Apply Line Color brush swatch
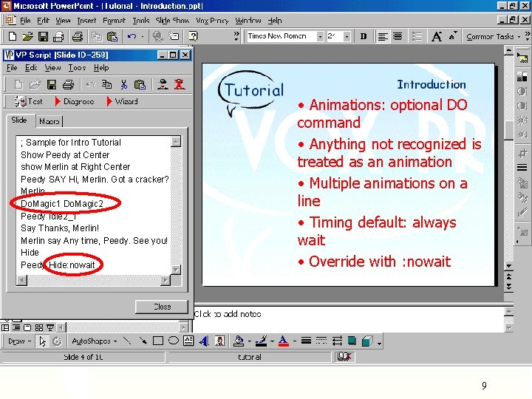This screenshot has width=532, height=399. (262, 341)
